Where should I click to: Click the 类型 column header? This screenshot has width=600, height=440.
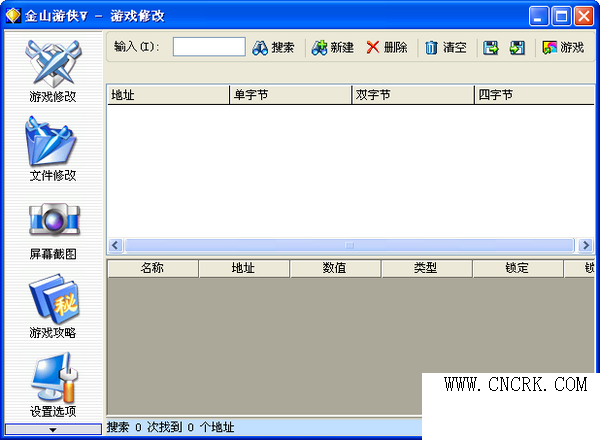coord(427,268)
